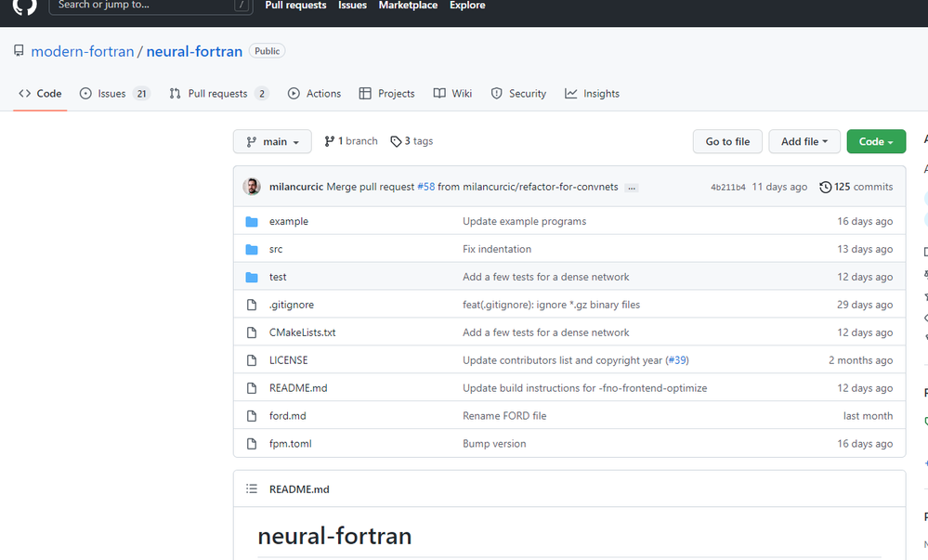Click milancurcic's avatar thumbnail
Viewport: 928px width, 560px height.
pos(252,187)
